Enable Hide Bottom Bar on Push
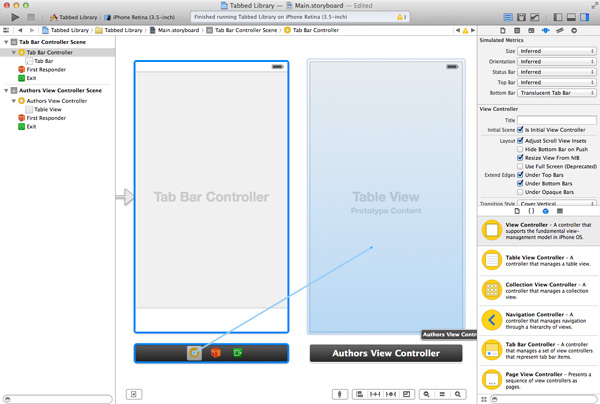 click(520, 149)
